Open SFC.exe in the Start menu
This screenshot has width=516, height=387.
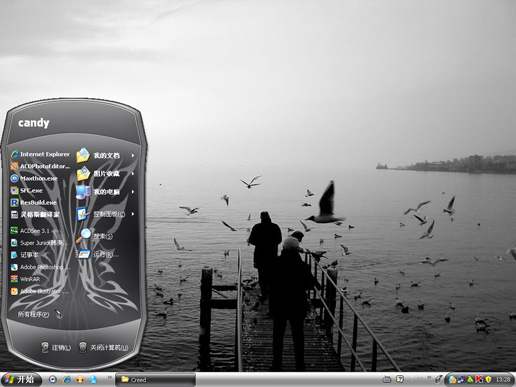[x=27, y=190]
